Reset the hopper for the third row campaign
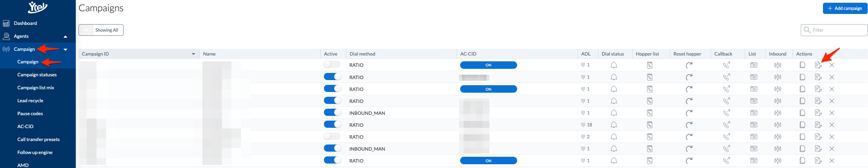Image resolution: width=868 pixels, height=168 pixels. [689, 89]
